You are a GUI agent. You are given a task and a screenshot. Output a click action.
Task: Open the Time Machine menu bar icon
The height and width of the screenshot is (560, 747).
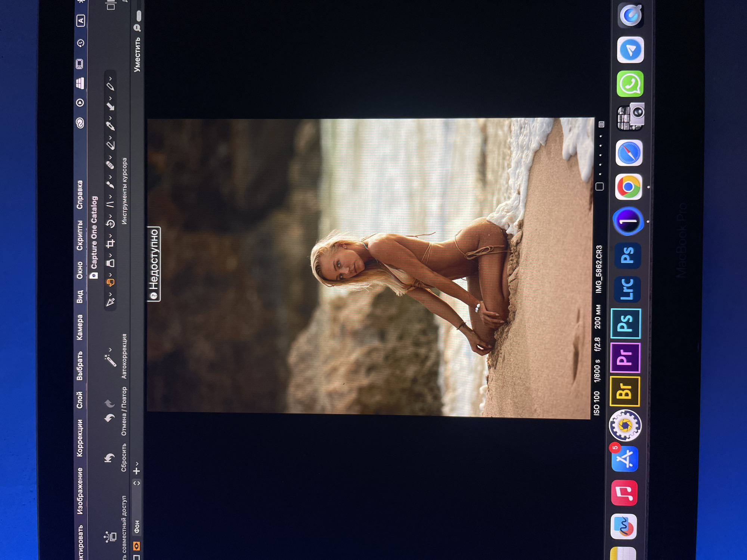pyautogui.click(x=80, y=43)
